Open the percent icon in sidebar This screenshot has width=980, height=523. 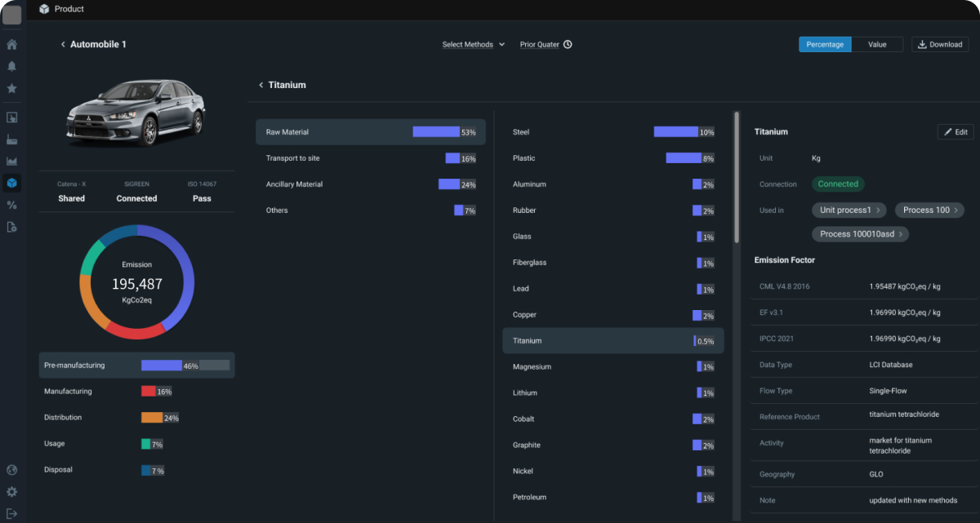11,205
